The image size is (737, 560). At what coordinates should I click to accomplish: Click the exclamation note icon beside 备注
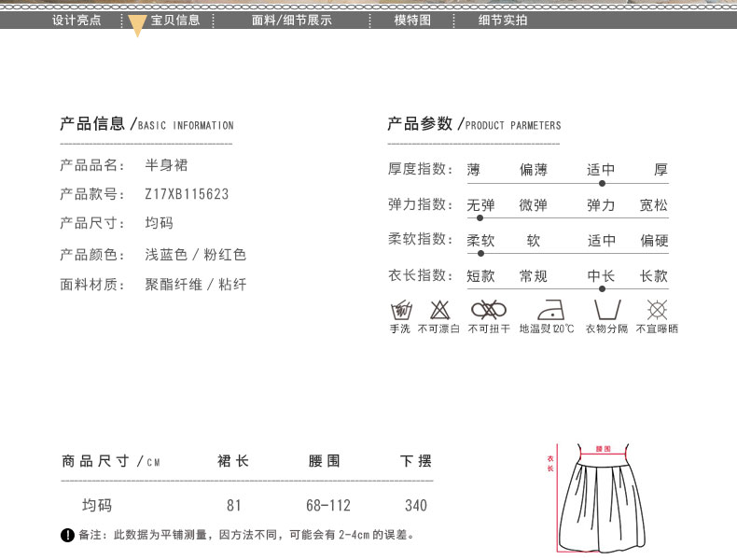pyautogui.click(x=68, y=535)
